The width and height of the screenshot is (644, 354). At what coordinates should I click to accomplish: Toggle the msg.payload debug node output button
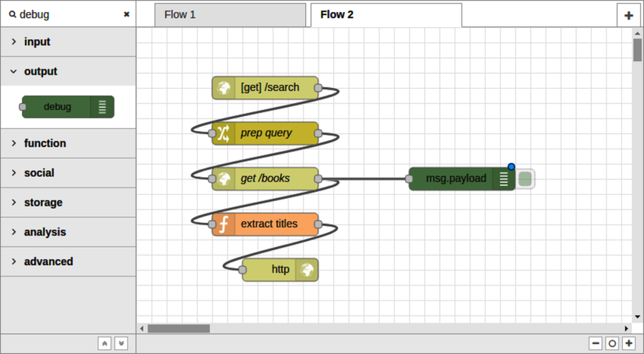coord(526,179)
